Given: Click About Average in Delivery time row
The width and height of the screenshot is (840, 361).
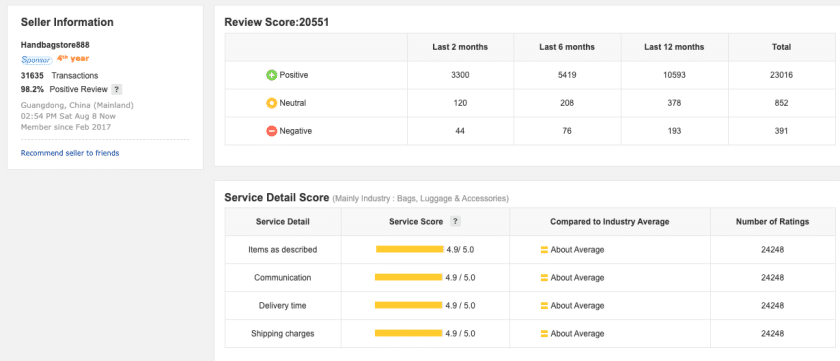Looking at the screenshot, I should click(578, 306).
